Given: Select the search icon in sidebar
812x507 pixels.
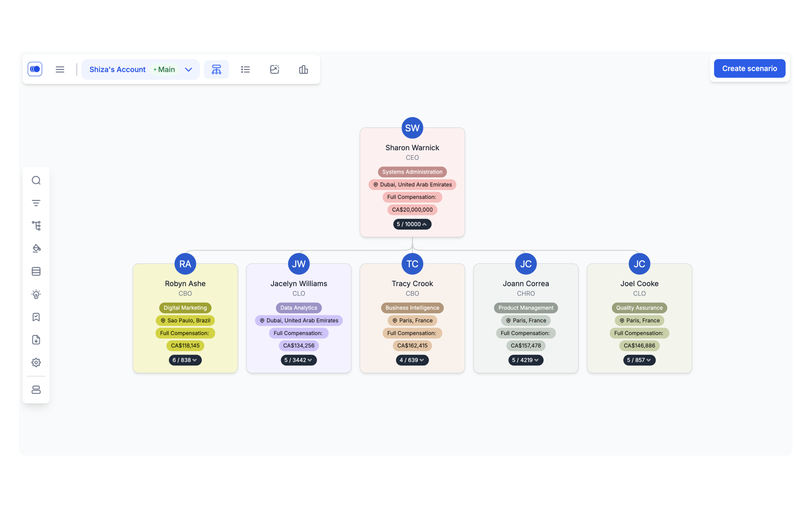Looking at the screenshot, I should 36,180.
